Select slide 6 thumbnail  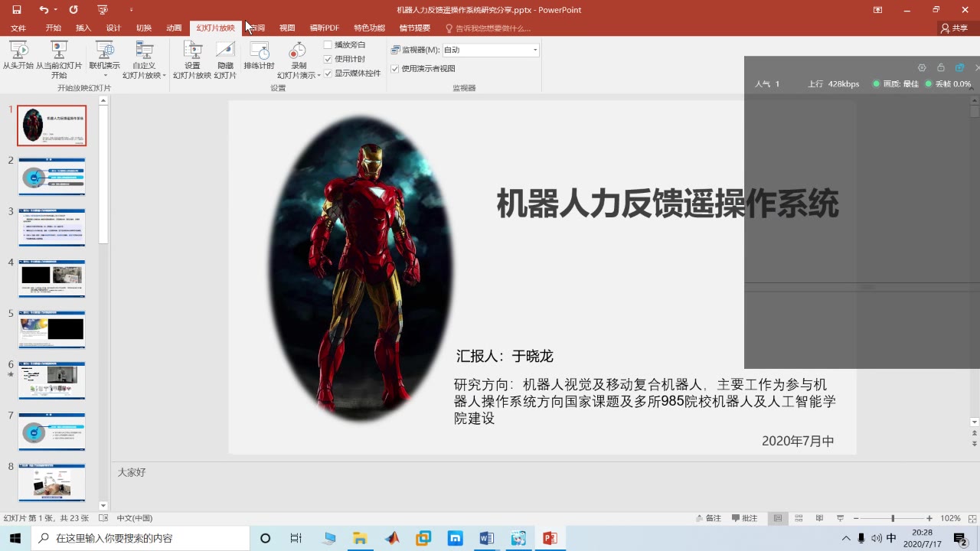pos(52,380)
